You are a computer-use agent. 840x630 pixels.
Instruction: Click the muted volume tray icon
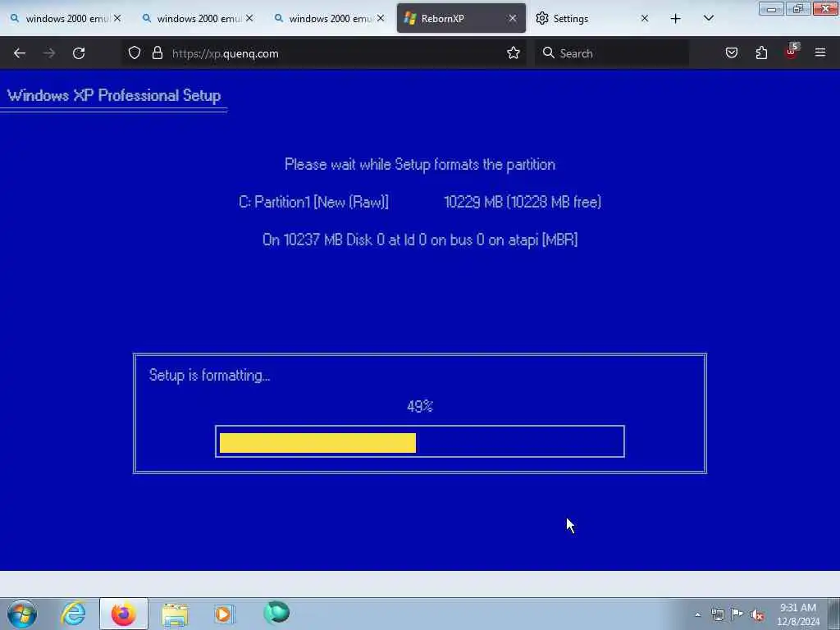point(757,614)
